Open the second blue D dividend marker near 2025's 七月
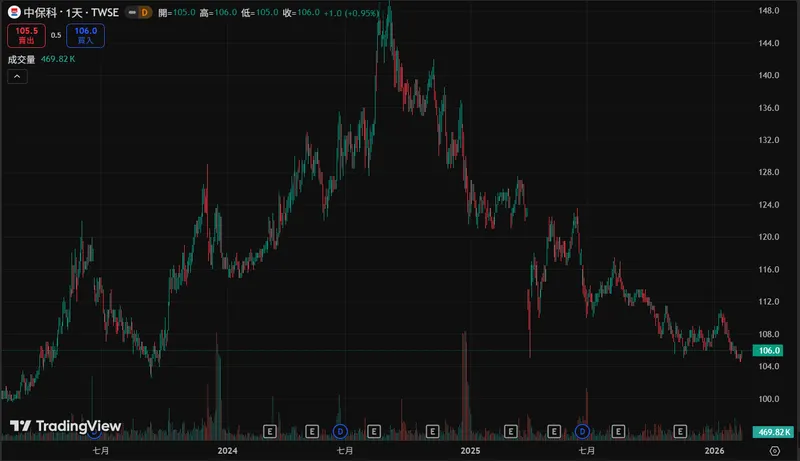Screen dimensions: 800x461 pyautogui.click(x=582, y=432)
